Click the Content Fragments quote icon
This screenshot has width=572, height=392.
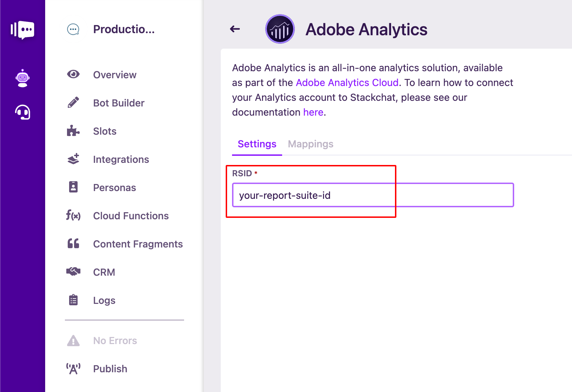pyautogui.click(x=73, y=243)
